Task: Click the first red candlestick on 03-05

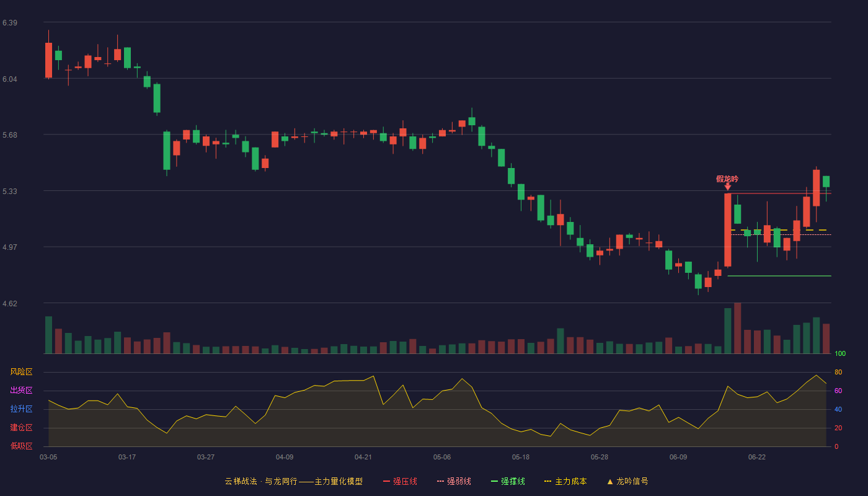Action: [48, 60]
